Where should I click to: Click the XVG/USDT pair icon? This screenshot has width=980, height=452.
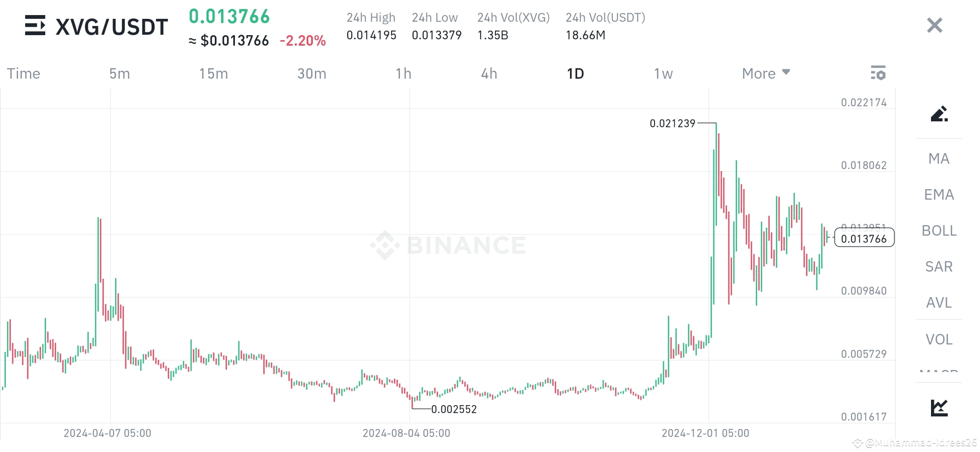pos(36,26)
